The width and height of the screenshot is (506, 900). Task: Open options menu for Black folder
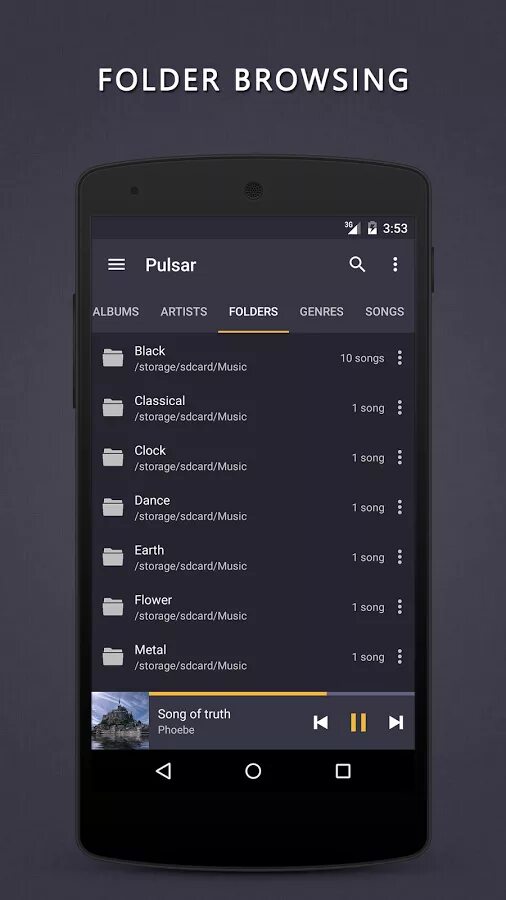point(400,358)
